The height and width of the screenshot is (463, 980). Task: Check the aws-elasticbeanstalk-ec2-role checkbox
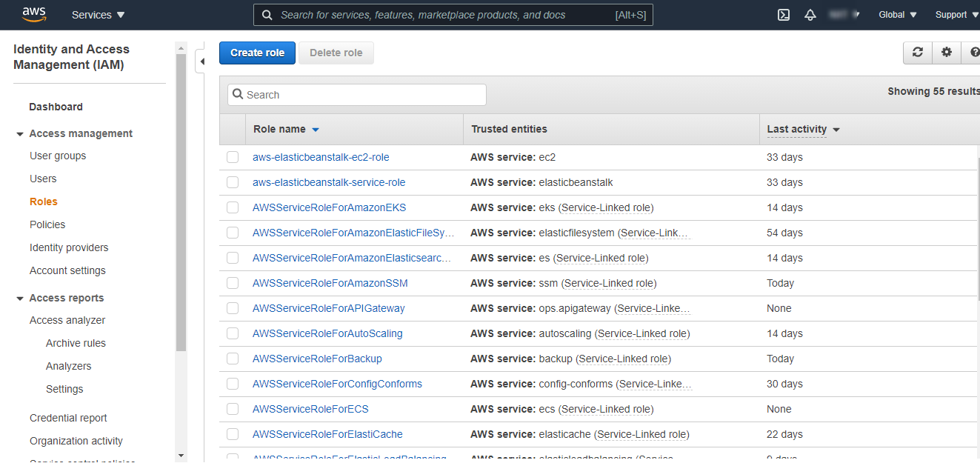[233, 157]
